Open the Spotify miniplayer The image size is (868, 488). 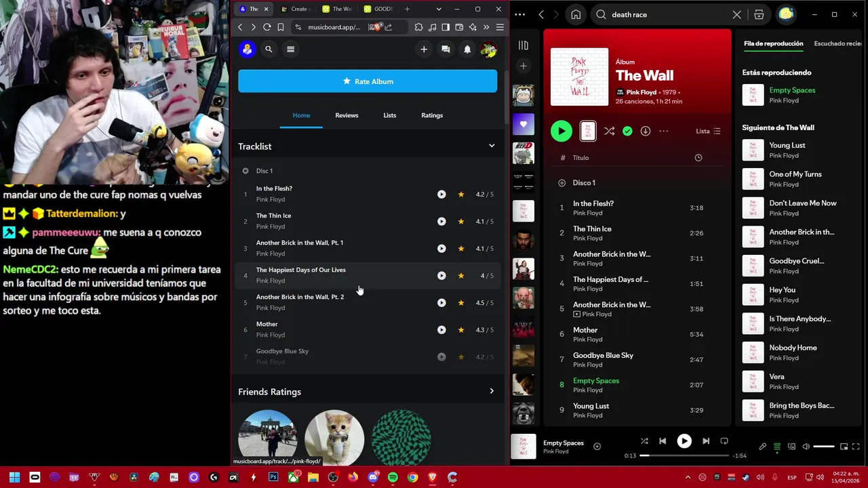(844, 446)
